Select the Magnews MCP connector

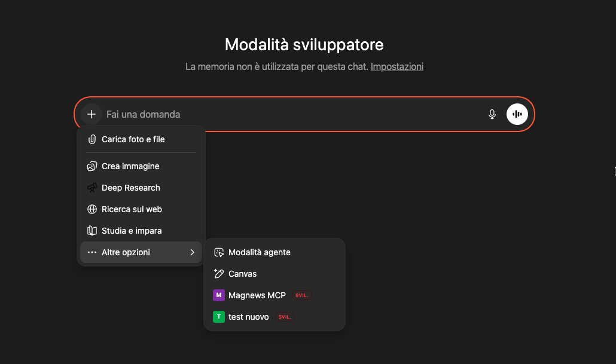257,295
